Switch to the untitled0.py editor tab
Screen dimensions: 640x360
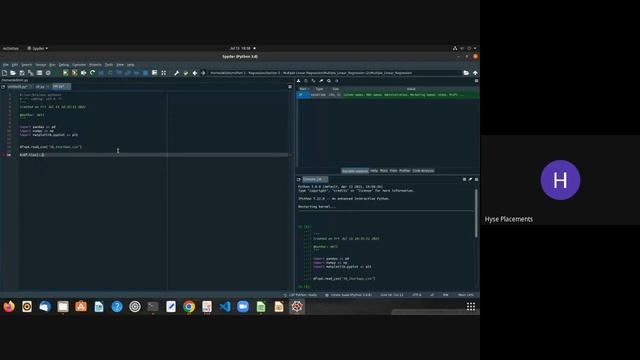click(19, 87)
